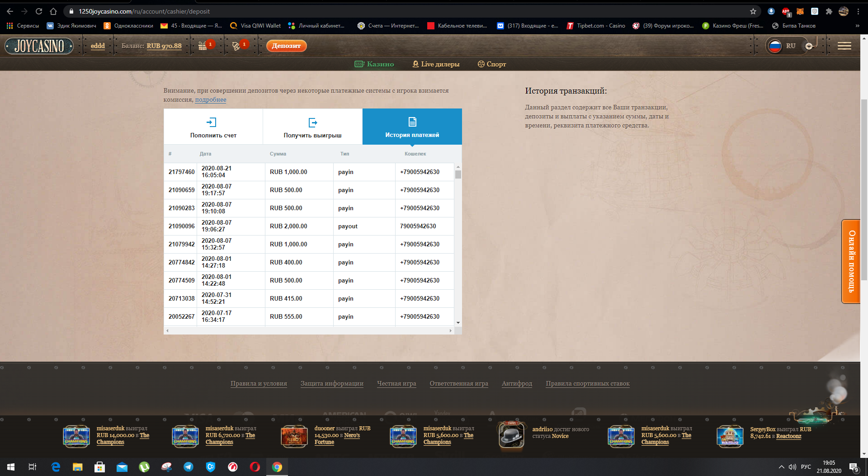Open the notification center icon
The image size is (868, 476).
pos(854,467)
